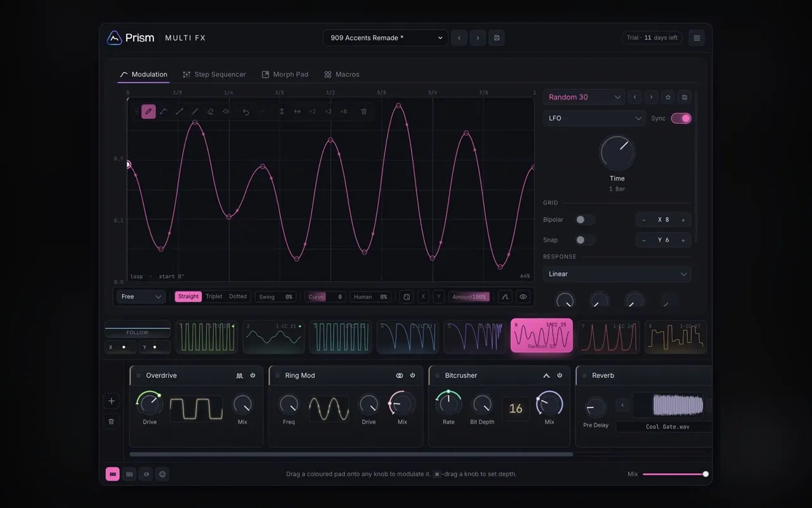
Task: Choose the straight line drawing tool
Action: point(180,112)
